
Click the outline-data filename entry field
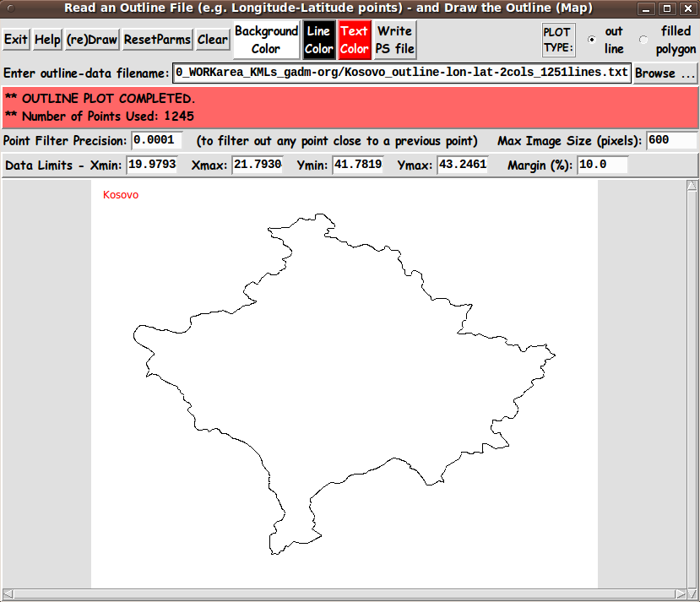click(x=402, y=73)
